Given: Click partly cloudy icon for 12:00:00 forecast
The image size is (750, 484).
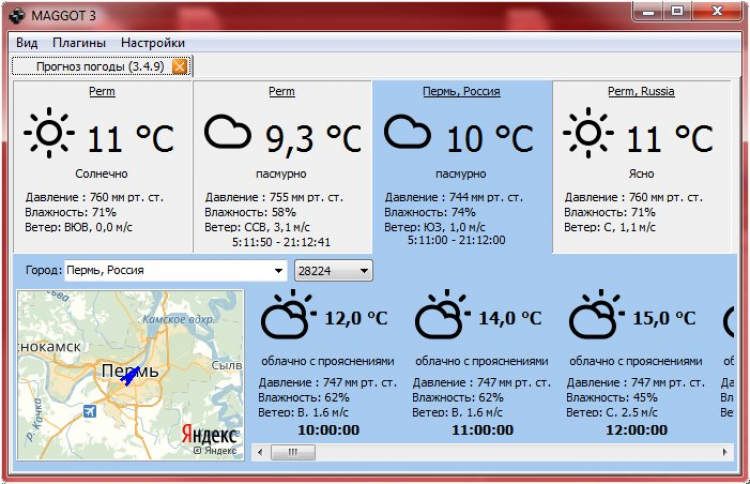Looking at the screenshot, I should pyautogui.click(x=597, y=314).
